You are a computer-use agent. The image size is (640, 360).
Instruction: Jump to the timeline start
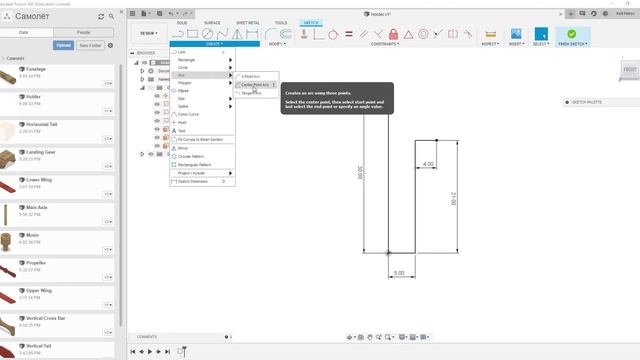pyautogui.click(x=133, y=351)
